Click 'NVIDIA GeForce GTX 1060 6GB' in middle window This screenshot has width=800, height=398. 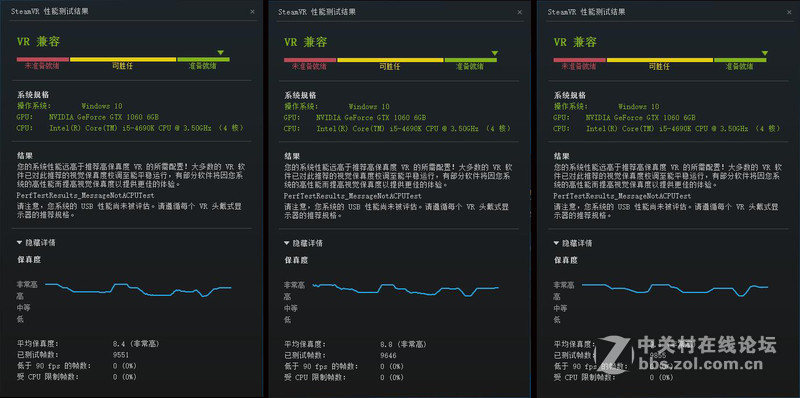(x=371, y=117)
